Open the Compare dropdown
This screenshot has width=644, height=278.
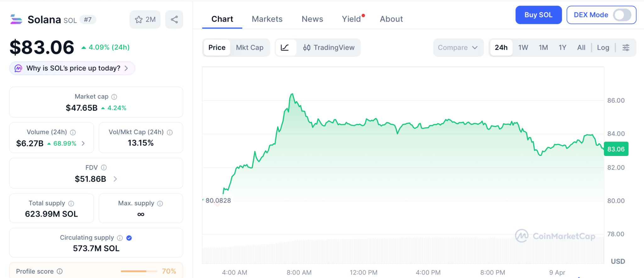[x=458, y=47]
